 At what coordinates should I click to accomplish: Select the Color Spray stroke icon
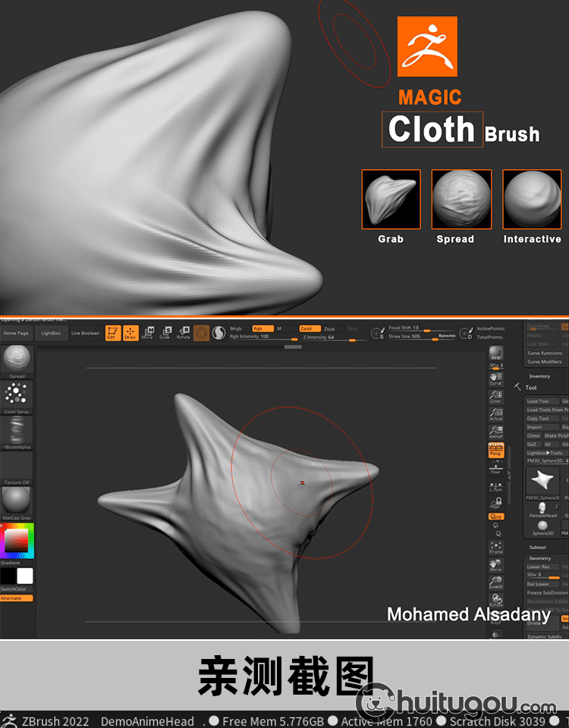17,395
